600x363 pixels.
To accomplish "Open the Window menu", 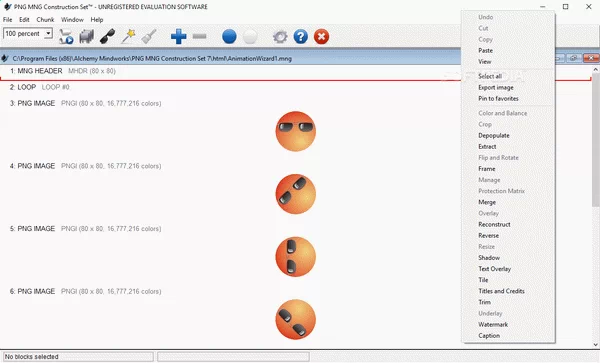I will coord(72,20).
